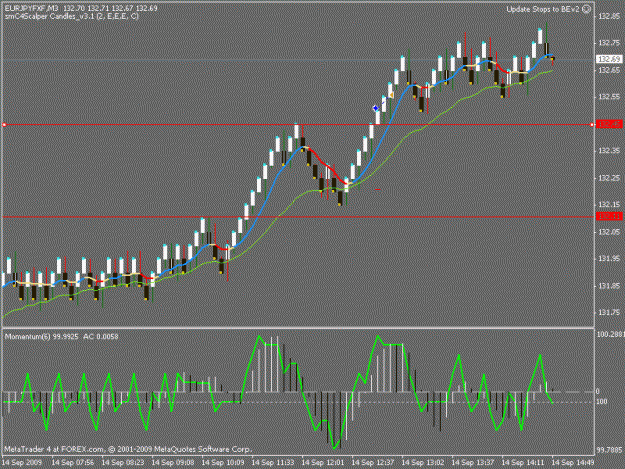625x469 pixels.
Task: Select the lower red horizontal line
Action: 298,217
